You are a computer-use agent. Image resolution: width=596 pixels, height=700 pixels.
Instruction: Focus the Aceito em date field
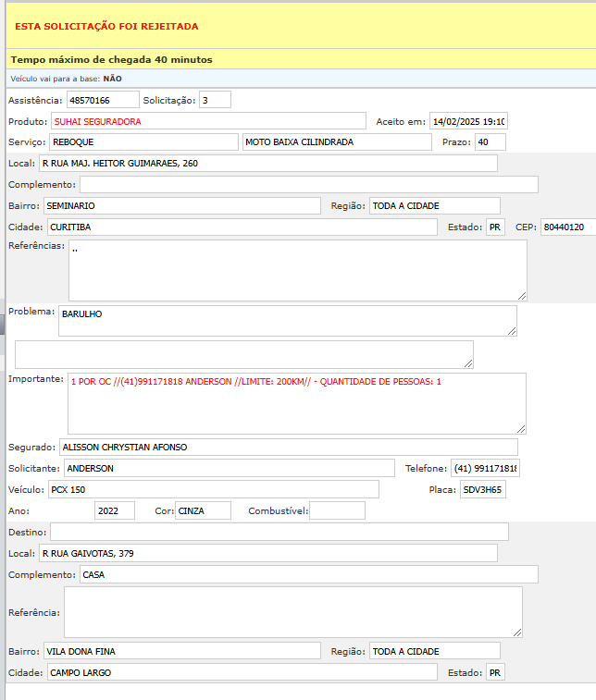coord(468,121)
